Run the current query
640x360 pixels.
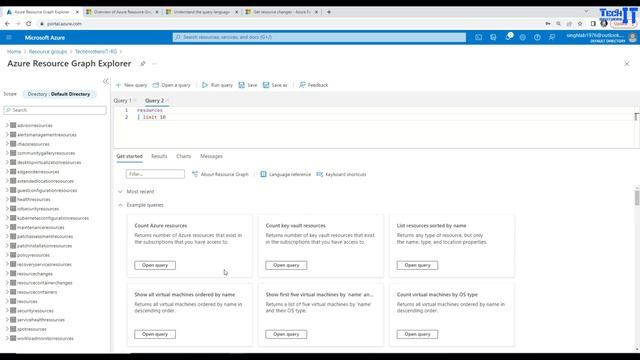217,85
